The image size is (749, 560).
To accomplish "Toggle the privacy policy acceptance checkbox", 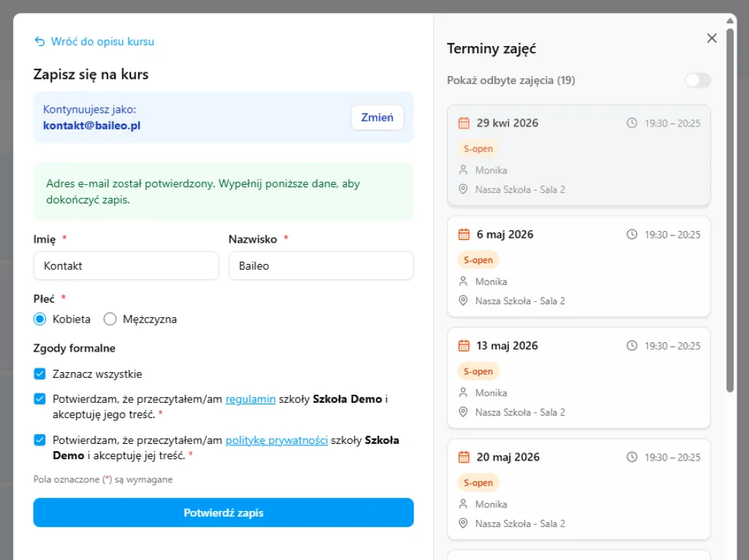I will [x=39, y=439].
